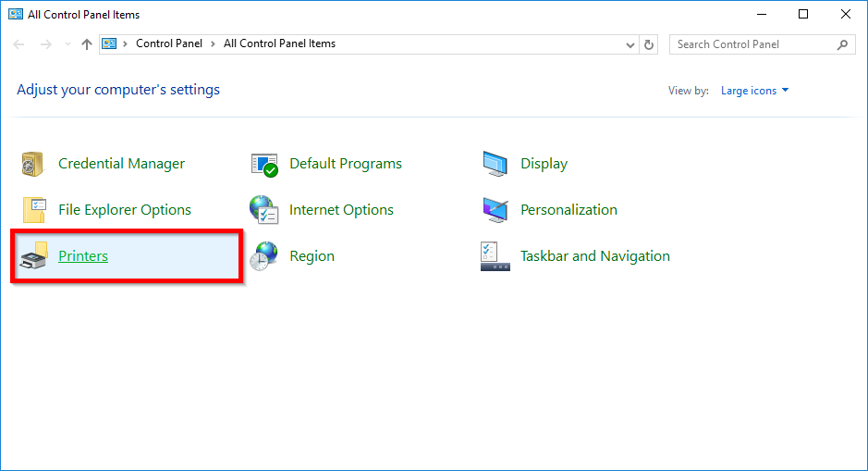The width and height of the screenshot is (868, 471).
Task: Open the Personalization icon
Action: (x=495, y=210)
